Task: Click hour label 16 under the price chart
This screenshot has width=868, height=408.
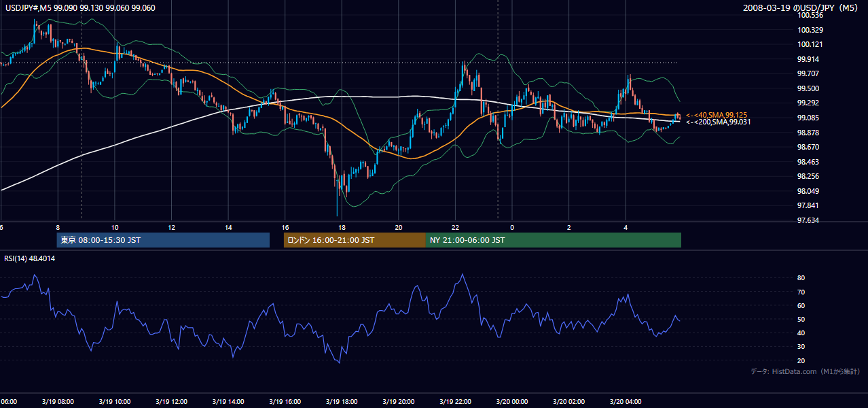Action: tap(285, 228)
